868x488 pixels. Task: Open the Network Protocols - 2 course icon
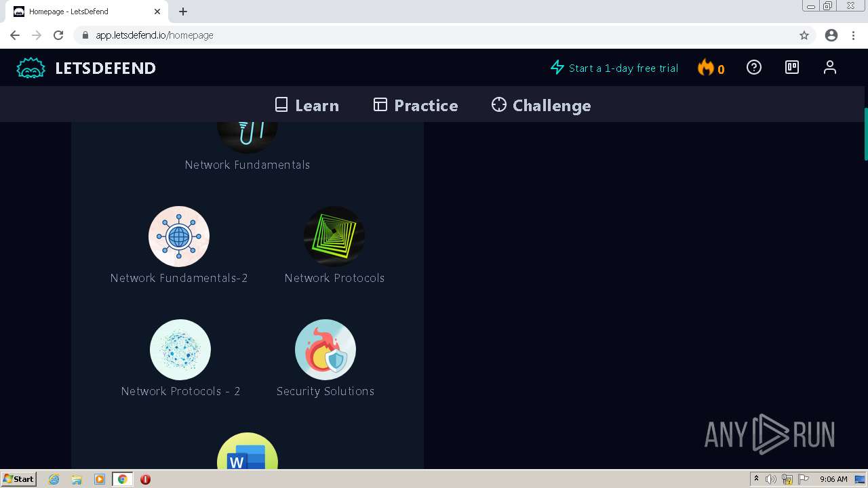click(x=180, y=350)
